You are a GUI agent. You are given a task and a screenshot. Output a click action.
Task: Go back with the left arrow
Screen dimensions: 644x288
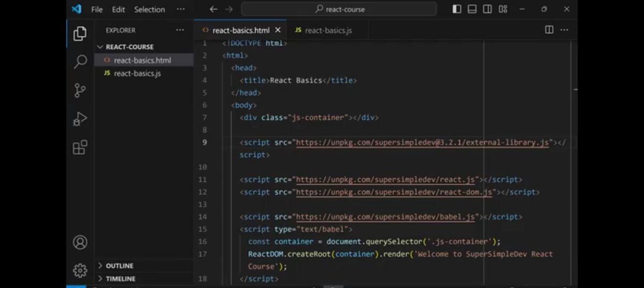click(x=214, y=9)
